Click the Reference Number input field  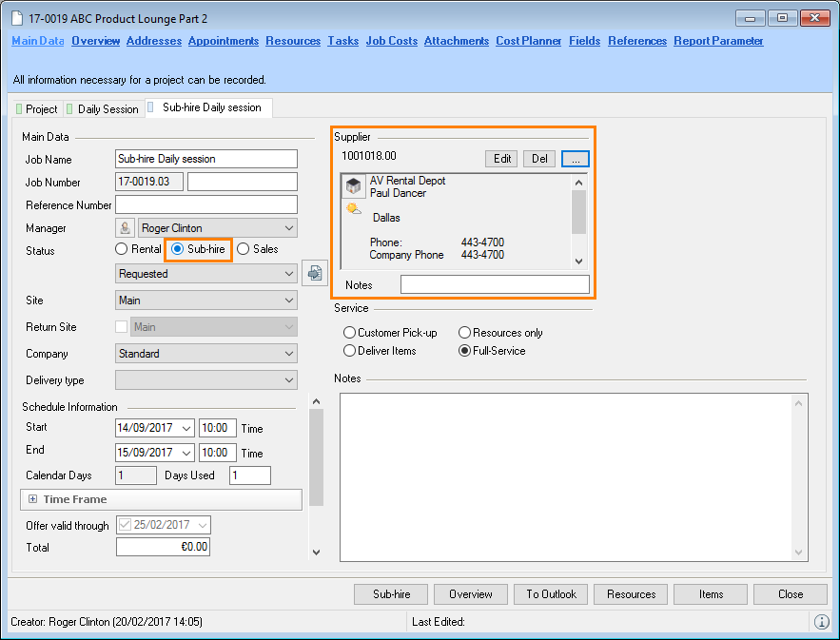(205, 204)
